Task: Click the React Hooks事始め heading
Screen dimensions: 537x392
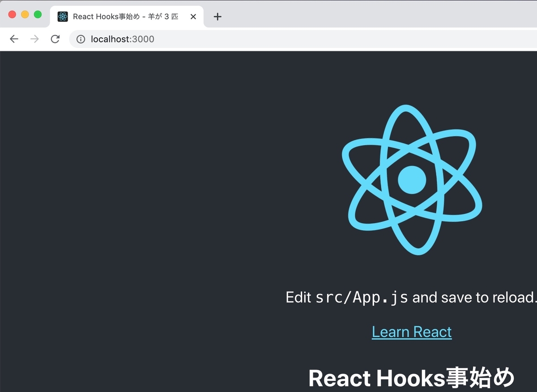Action: (x=412, y=378)
